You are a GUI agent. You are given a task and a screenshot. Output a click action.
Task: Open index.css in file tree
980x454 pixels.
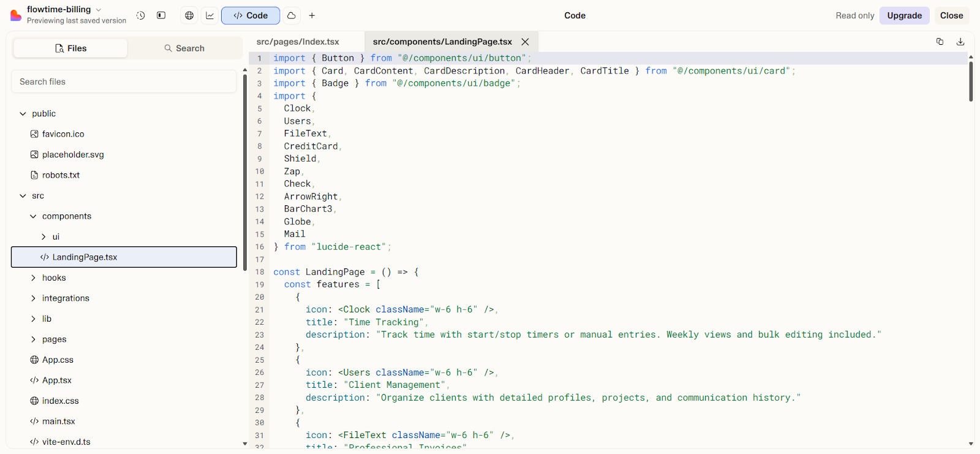coord(60,401)
